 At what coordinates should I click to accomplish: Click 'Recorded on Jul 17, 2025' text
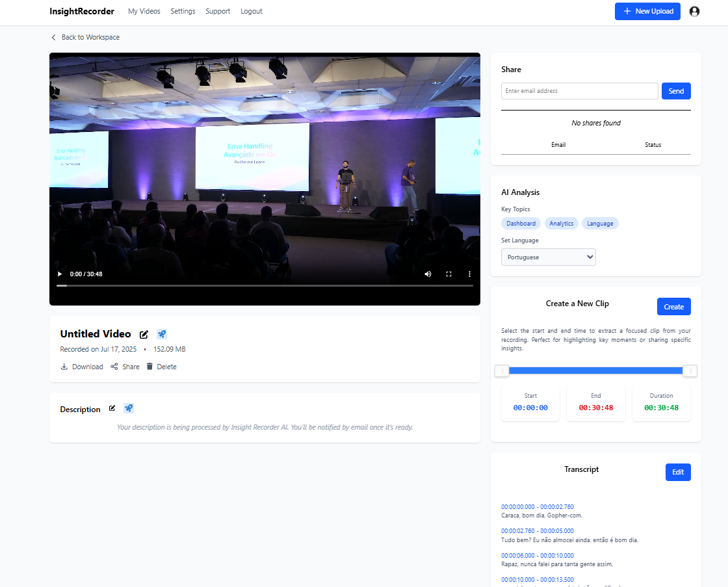[x=98, y=349]
